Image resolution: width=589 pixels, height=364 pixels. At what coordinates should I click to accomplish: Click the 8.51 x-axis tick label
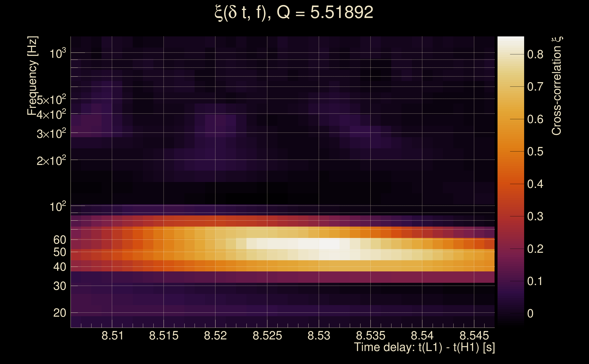[112, 336]
